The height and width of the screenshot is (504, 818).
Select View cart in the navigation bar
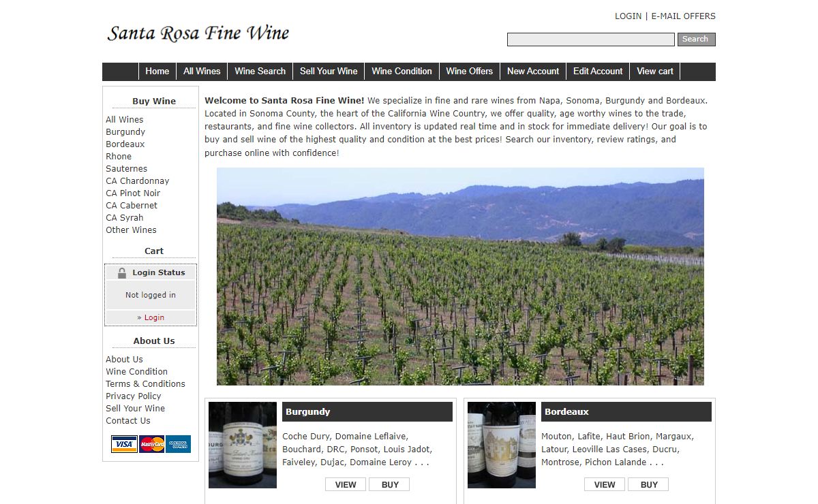click(x=655, y=72)
